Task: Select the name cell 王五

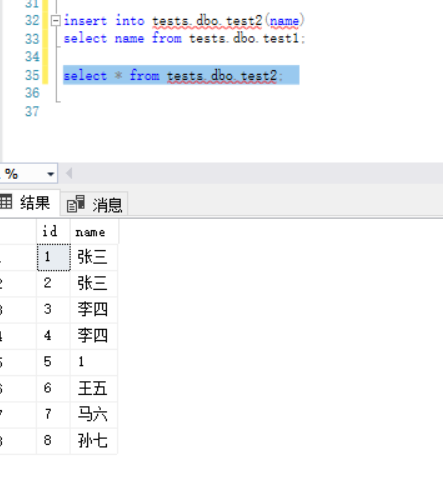Action: pos(94,388)
